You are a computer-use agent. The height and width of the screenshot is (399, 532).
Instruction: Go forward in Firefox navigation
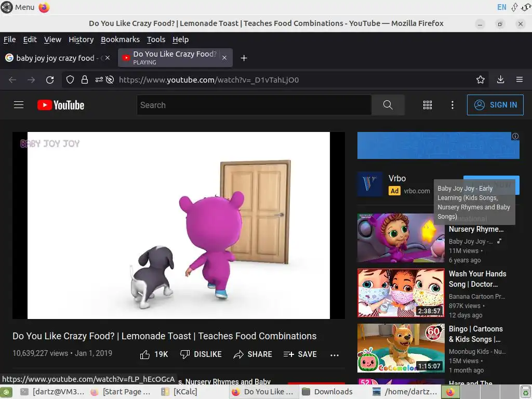(x=31, y=79)
